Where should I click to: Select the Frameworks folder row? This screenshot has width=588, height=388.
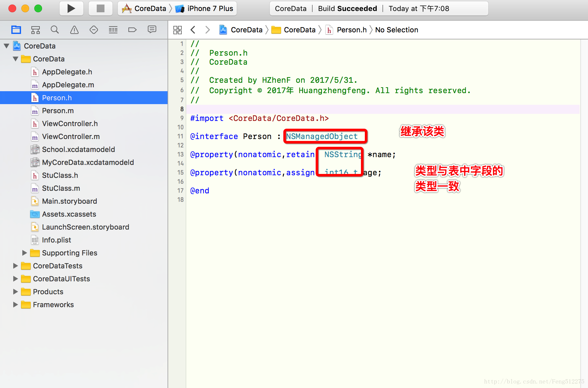click(84, 305)
